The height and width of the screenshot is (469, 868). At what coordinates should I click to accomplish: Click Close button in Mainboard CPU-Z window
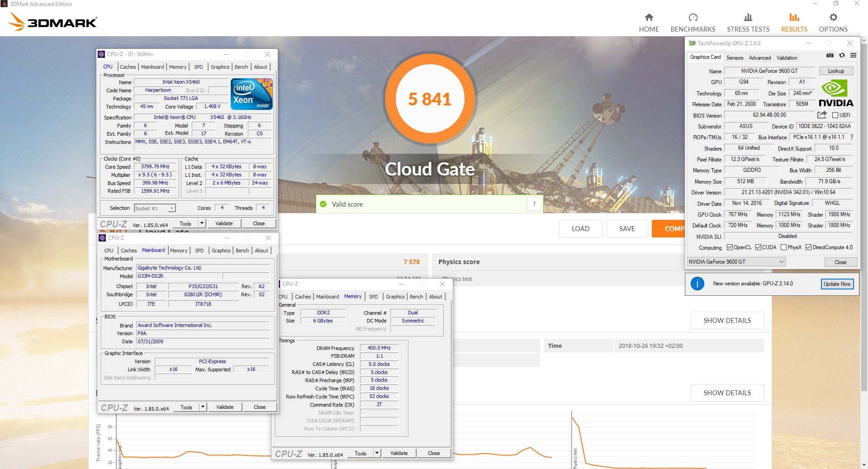(260, 407)
